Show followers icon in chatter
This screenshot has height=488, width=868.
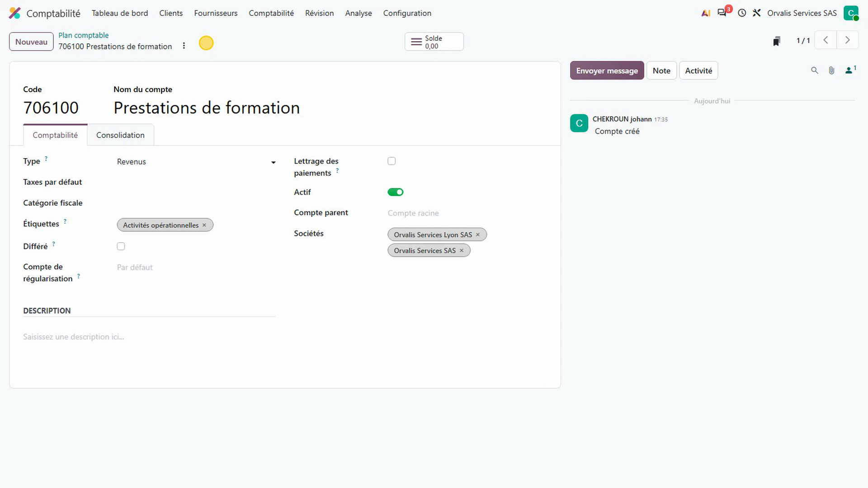[x=850, y=70]
